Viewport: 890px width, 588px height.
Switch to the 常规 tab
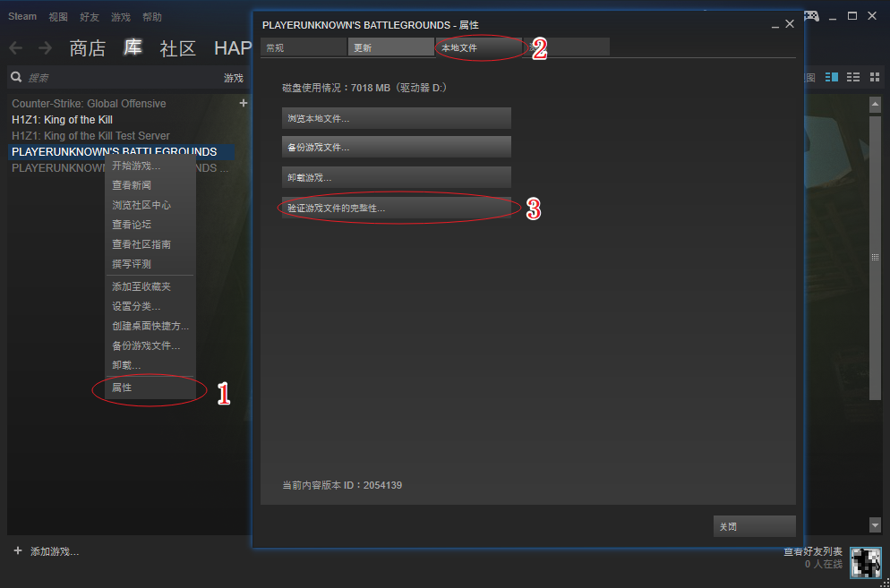(x=304, y=47)
